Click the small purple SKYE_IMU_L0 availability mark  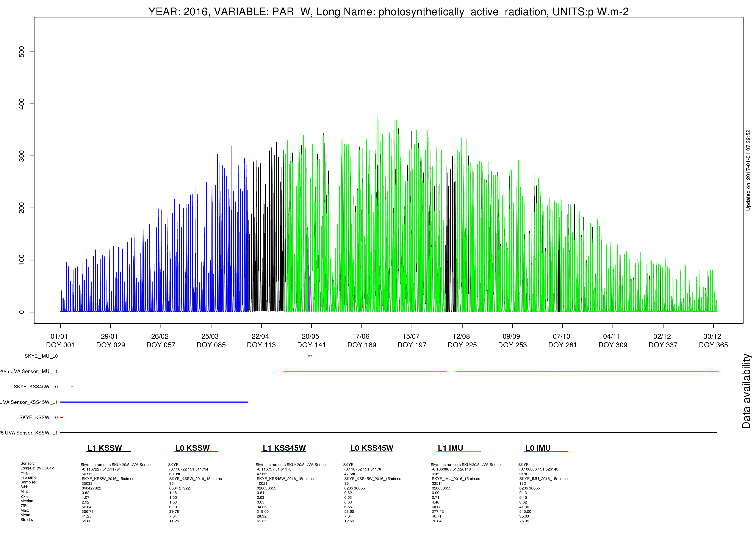[x=310, y=356]
